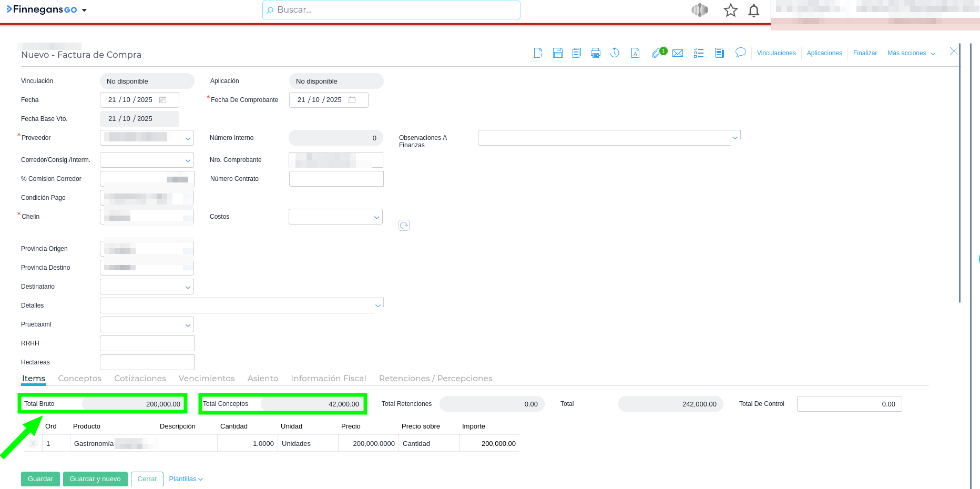Open the Retenciones / Percepciones tab
The width and height of the screenshot is (980, 489).
point(435,379)
